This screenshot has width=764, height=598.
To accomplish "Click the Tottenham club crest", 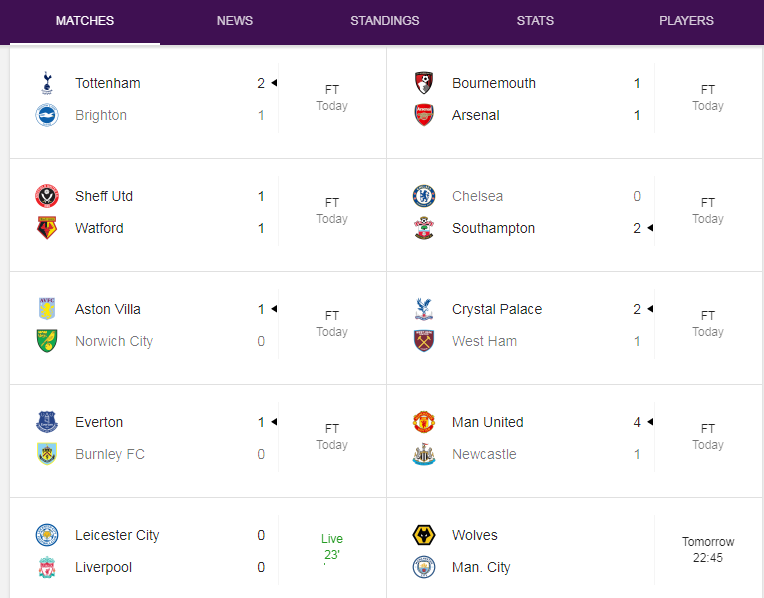I will [47, 83].
